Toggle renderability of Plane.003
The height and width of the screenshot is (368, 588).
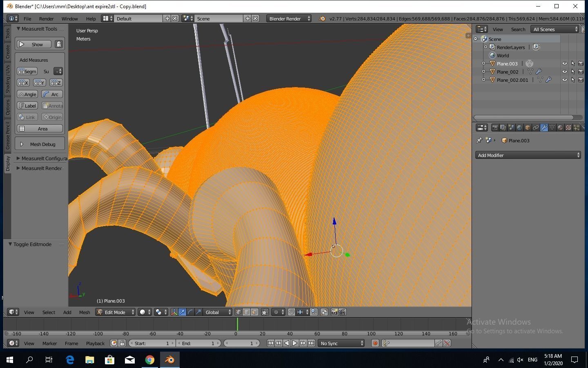pyautogui.click(x=581, y=63)
